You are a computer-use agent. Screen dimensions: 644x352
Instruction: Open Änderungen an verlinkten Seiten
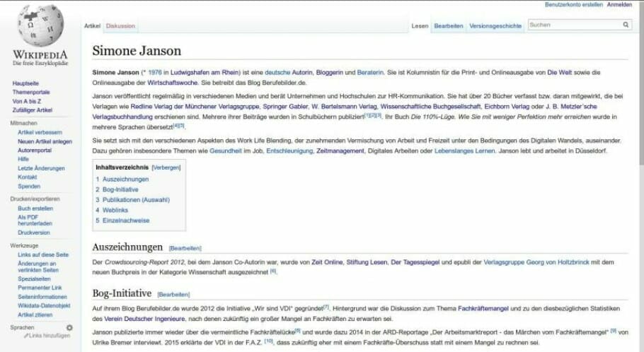pyautogui.click(x=38, y=266)
